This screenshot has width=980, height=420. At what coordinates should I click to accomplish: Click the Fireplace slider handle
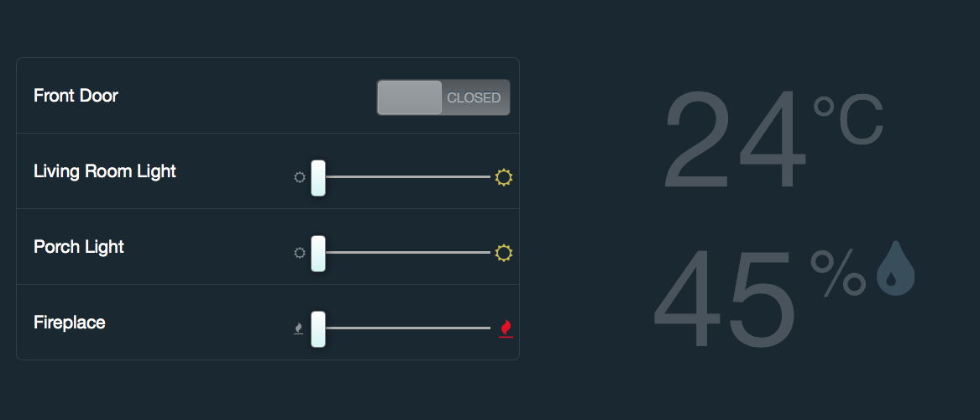coord(318,328)
